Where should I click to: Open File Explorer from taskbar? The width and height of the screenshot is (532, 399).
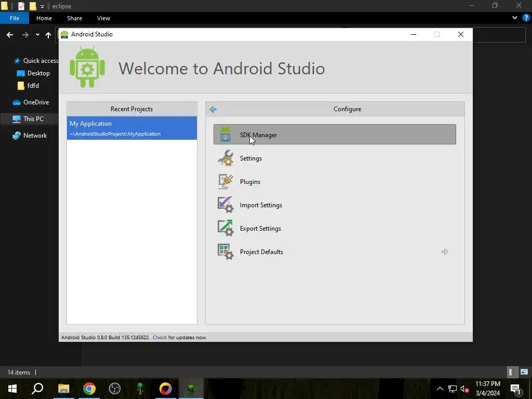pos(63,389)
